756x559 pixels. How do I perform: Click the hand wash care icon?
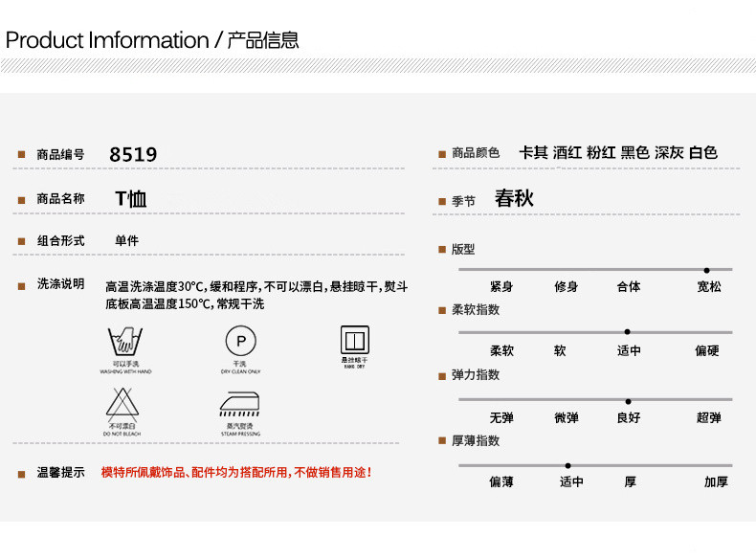[125, 341]
